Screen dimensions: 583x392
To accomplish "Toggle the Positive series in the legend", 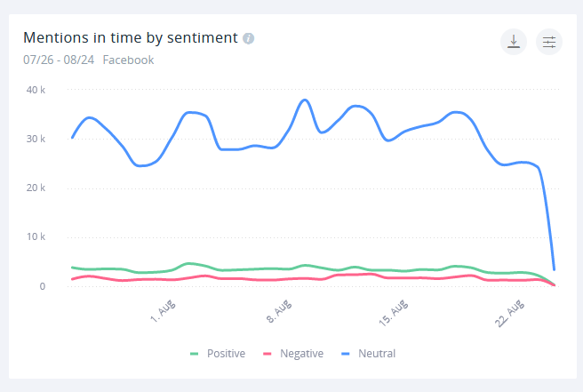I will 226,353.
